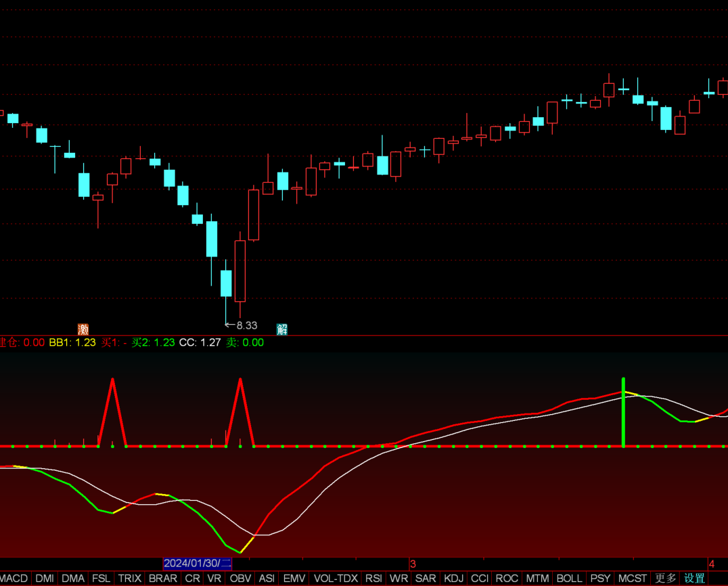Click the month 3 timeline marker
Screen dimensions: 728x586
[413, 564]
